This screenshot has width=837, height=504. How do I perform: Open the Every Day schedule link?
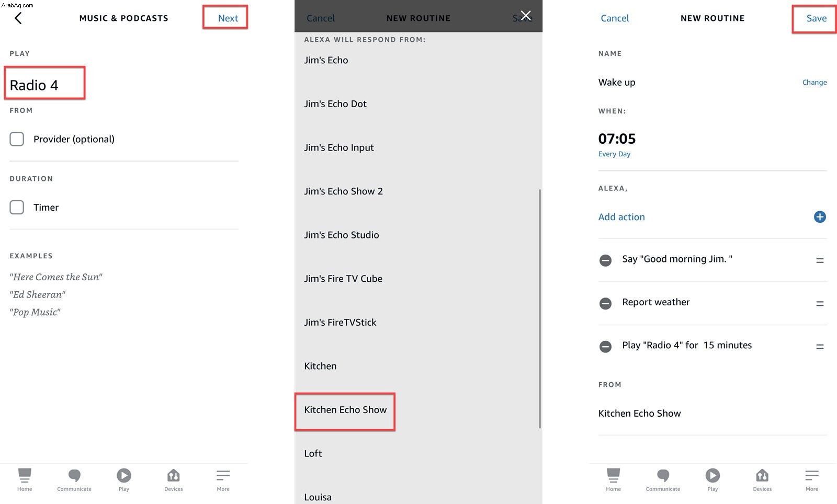614,154
